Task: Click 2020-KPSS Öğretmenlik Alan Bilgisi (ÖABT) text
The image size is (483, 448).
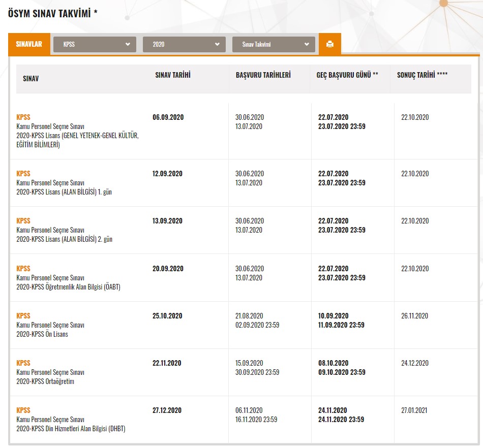Action: pos(69,287)
